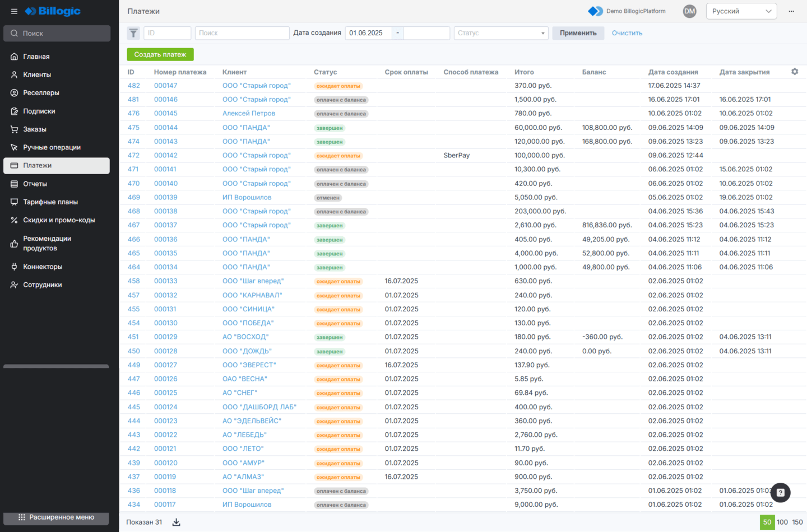Click the Коннекторы plug icon
Viewport: 807px width, 532px height.
point(15,267)
